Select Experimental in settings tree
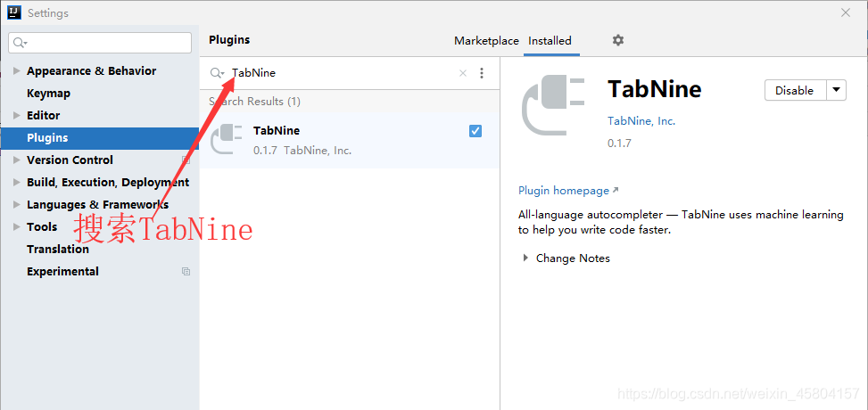868x410 pixels. coord(62,272)
